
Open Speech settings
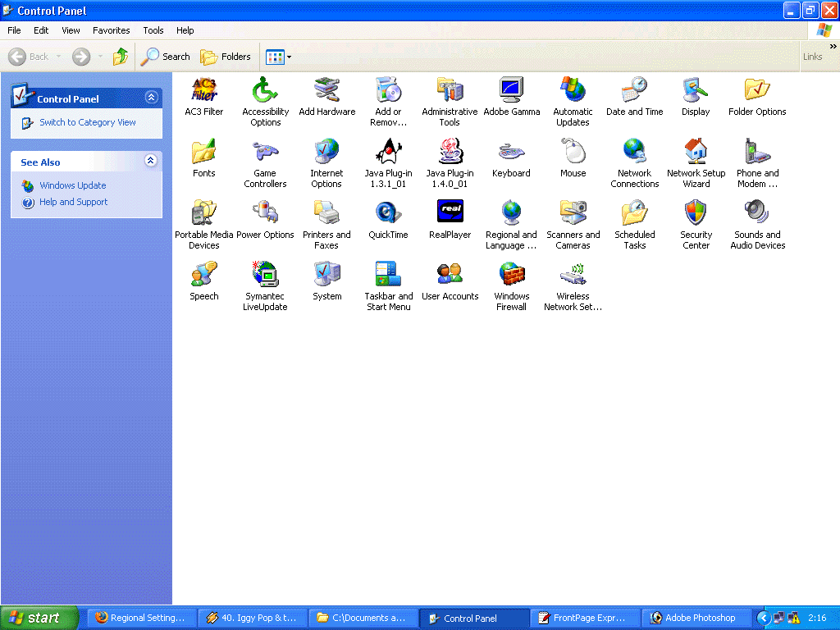coord(204,282)
